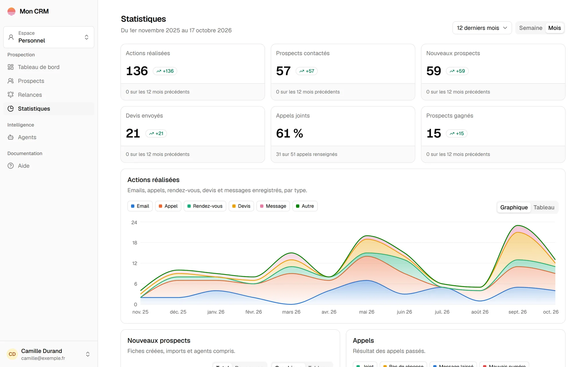588x367 pixels.
Task: Open the 12 derniers mois dropdown
Action: [x=482, y=28]
